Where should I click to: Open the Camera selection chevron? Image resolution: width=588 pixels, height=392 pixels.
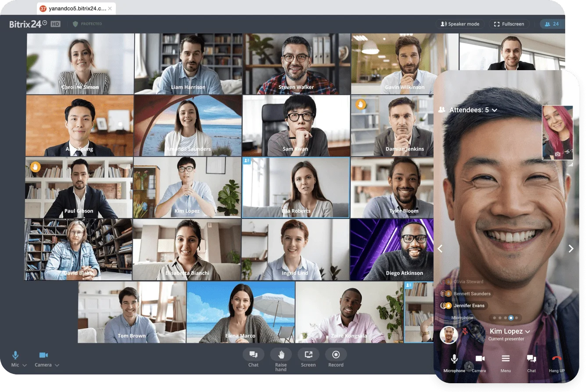(56, 364)
